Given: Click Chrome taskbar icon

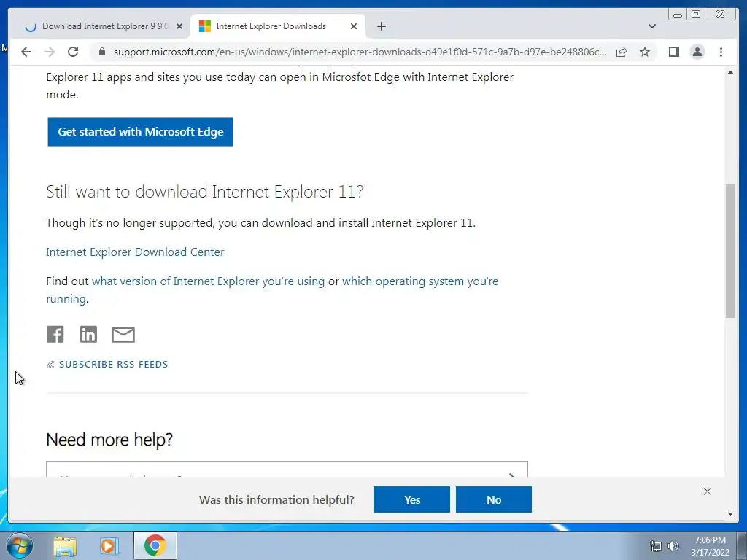Looking at the screenshot, I should (155, 545).
